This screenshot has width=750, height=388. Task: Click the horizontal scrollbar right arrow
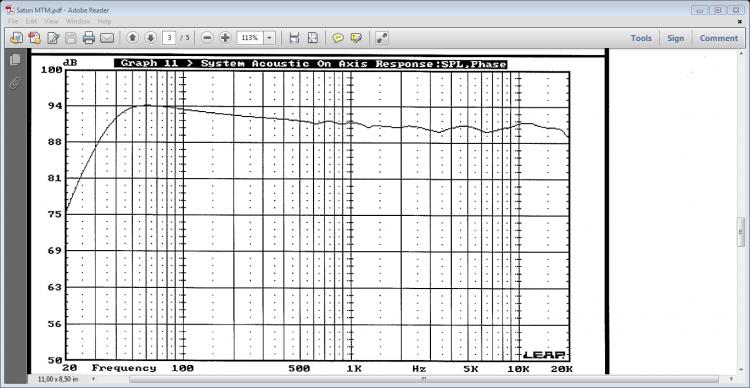coord(732,379)
